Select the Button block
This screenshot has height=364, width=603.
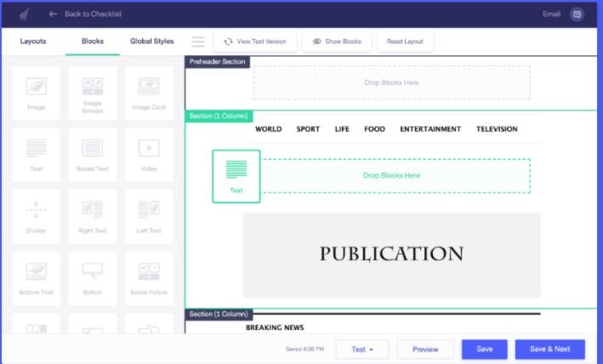(93, 278)
